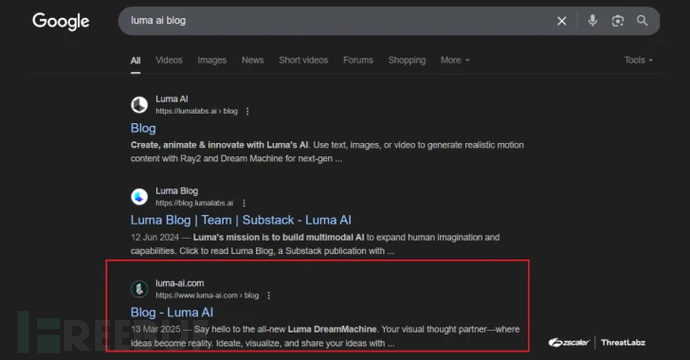The height and width of the screenshot is (360, 690).
Task: Expand the More search filters dropdown
Action: [x=455, y=60]
